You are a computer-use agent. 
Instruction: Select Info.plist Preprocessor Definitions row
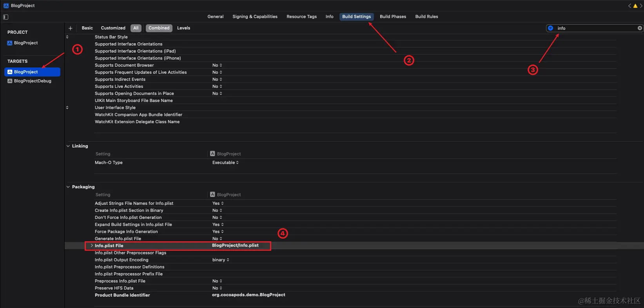(129, 267)
